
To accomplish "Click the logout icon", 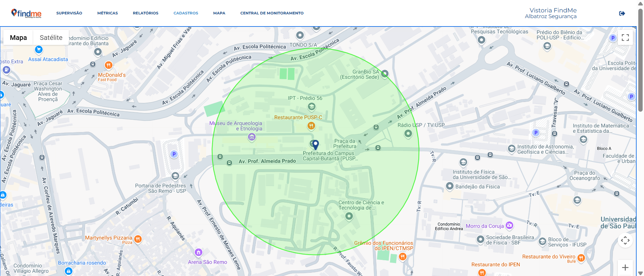I will (x=622, y=13).
